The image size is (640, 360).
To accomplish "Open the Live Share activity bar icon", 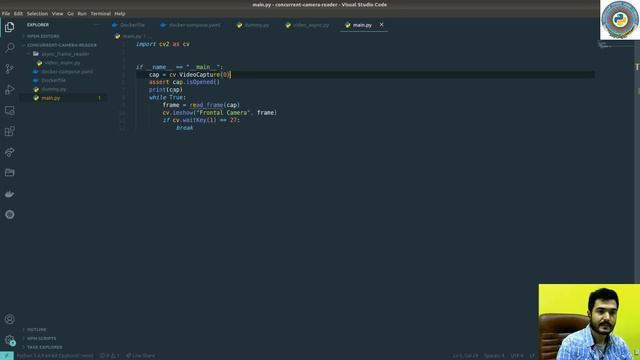I will click(x=9, y=152).
